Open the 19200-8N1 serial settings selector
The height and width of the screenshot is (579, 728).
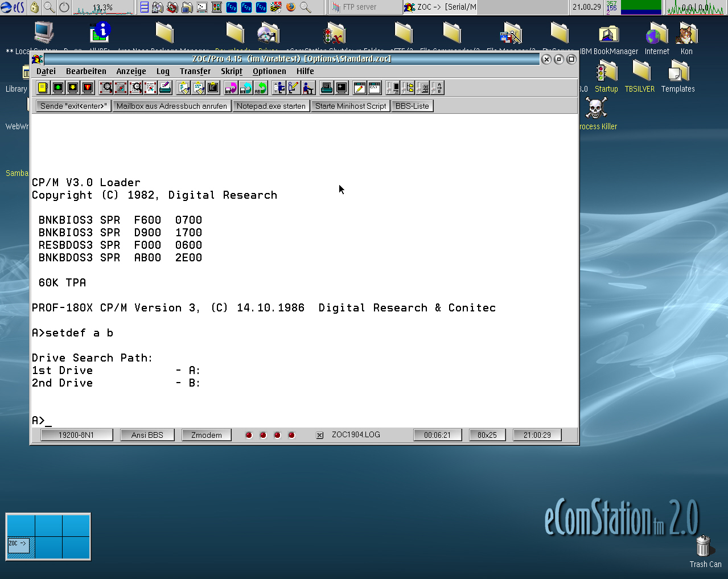76,435
